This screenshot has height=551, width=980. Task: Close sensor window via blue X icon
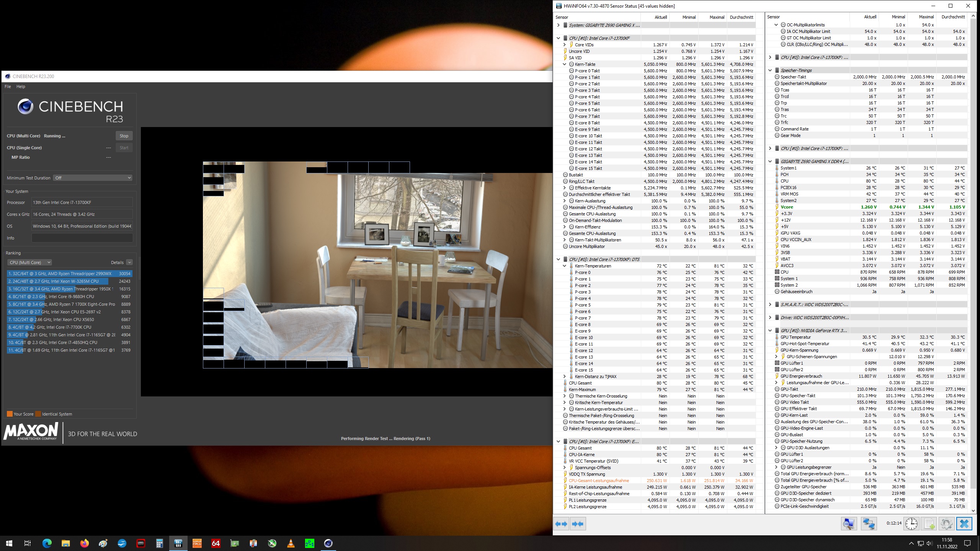(x=965, y=523)
